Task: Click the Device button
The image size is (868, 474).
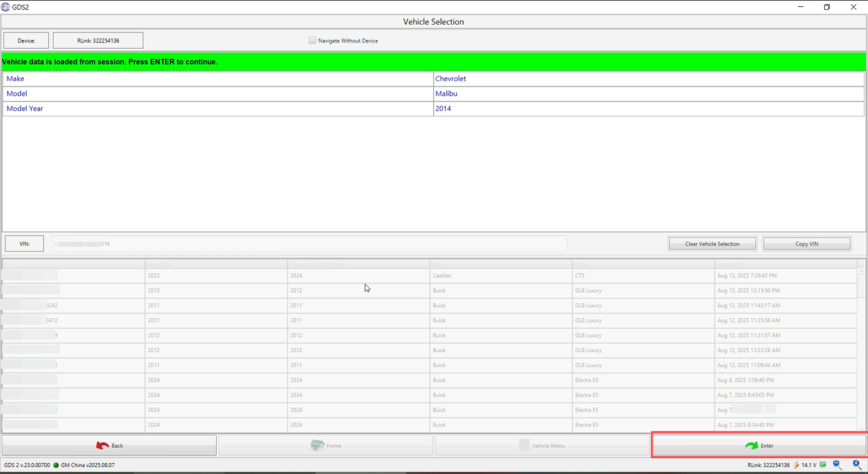Action: (x=26, y=40)
